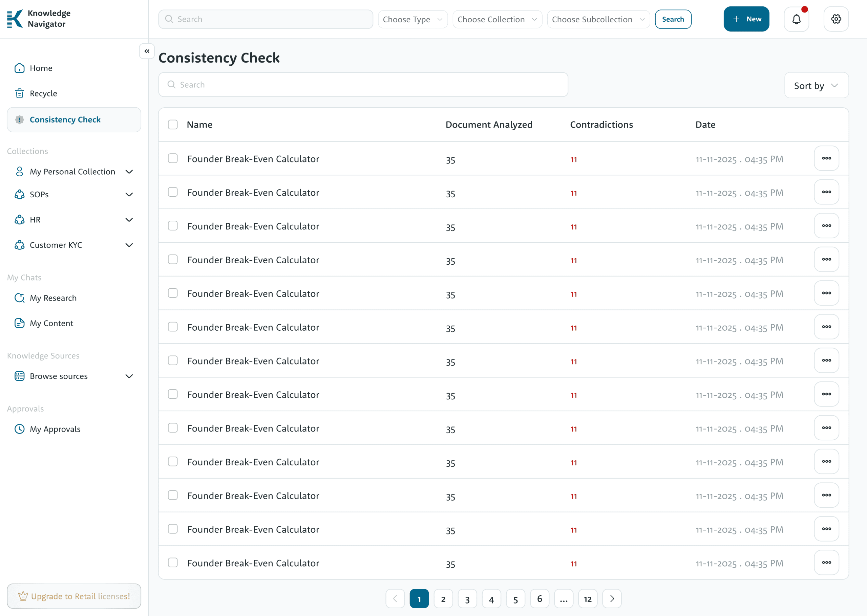
Task: Go to next page arrow
Action: point(612,598)
